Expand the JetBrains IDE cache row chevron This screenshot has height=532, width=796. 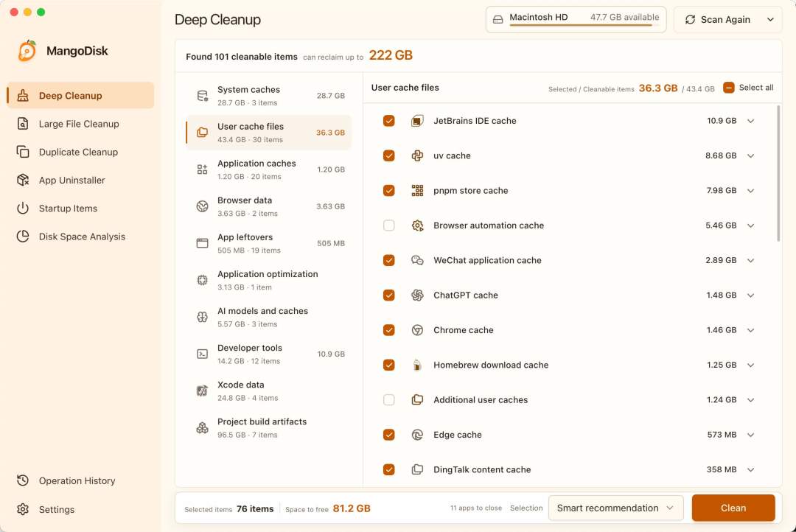click(751, 121)
